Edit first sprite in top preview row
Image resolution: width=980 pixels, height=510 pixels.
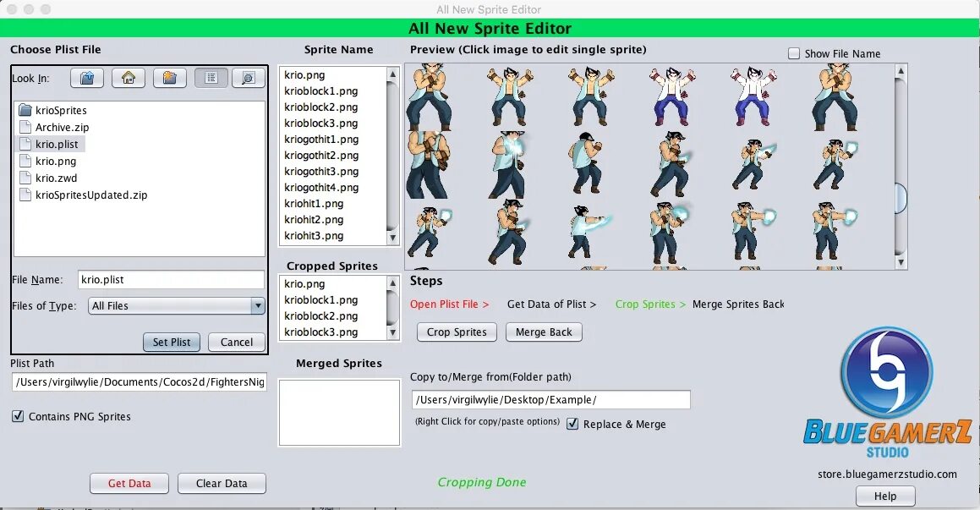point(430,97)
